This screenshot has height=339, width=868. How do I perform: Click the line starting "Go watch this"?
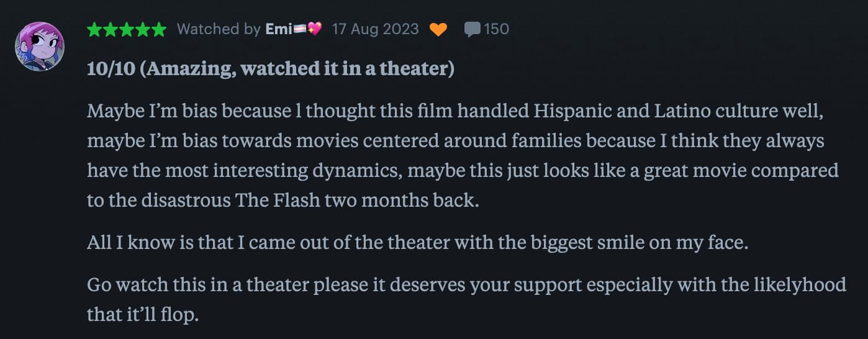coord(466,285)
